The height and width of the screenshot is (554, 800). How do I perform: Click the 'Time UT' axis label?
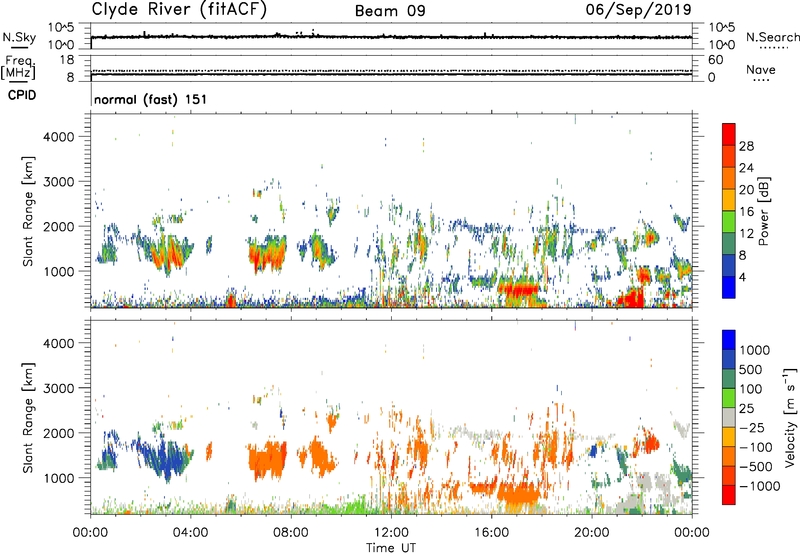(391, 548)
